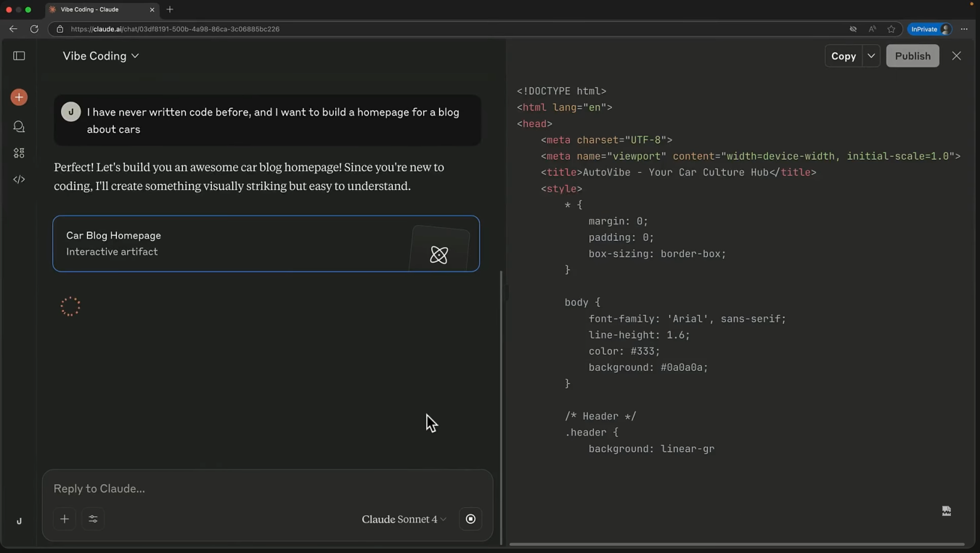Stop the response generation

[470, 519]
